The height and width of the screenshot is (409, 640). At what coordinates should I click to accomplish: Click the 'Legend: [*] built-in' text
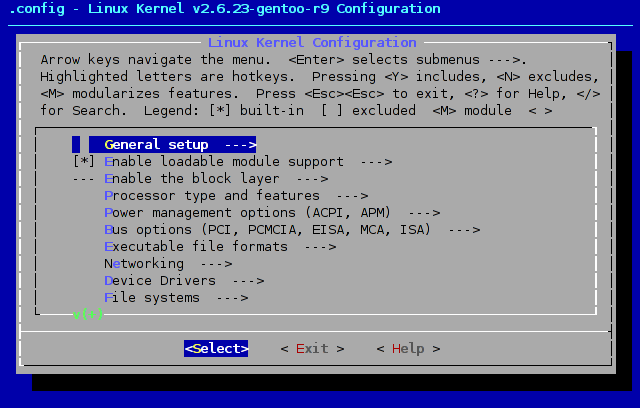(x=224, y=111)
